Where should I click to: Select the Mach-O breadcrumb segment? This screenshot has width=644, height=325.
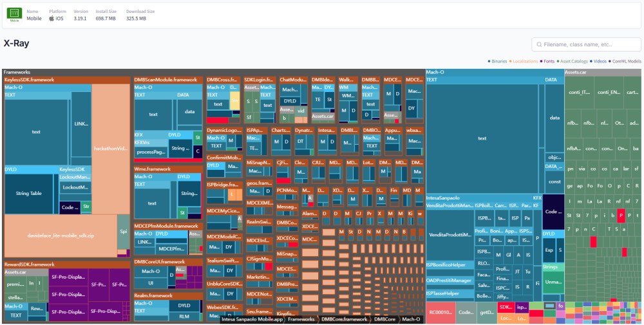click(x=411, y=319)
